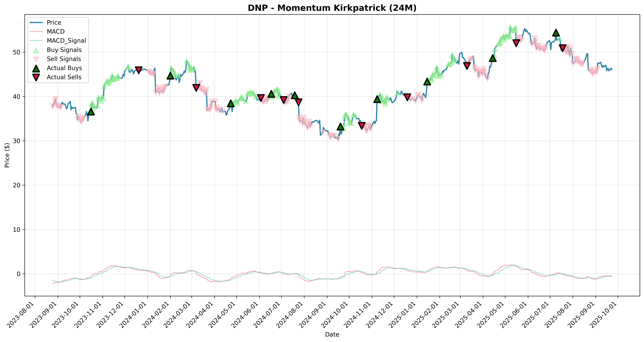Click the actual buy marker at the July 2025 peak

pyautogui.click(x=556, y=32)
